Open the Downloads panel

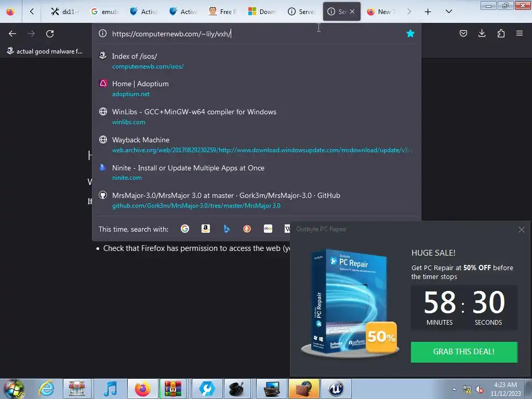482,33
